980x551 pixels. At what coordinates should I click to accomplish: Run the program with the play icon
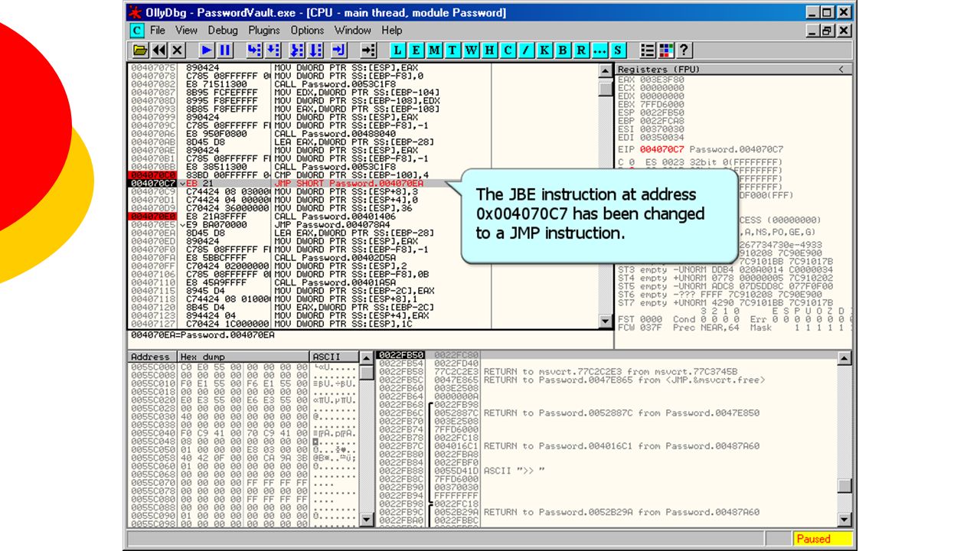207,51
